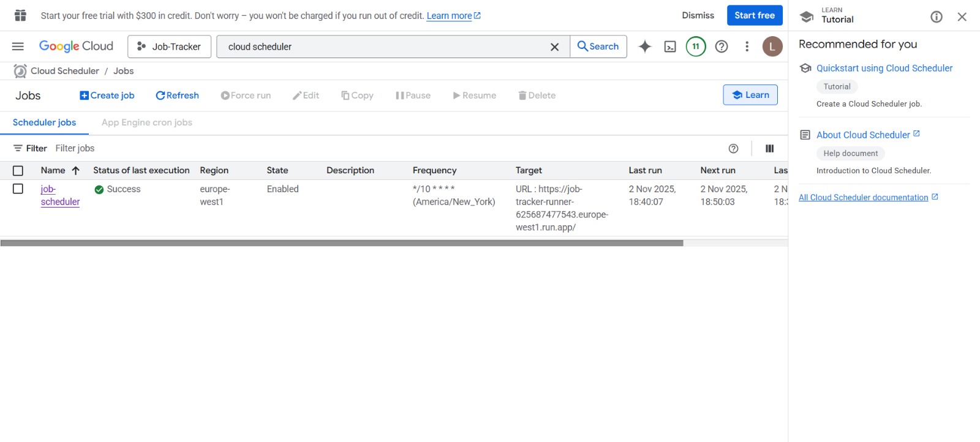Sort by the Name column header
This screenshot has height=442, width=980.
click(x=53, y=170)
